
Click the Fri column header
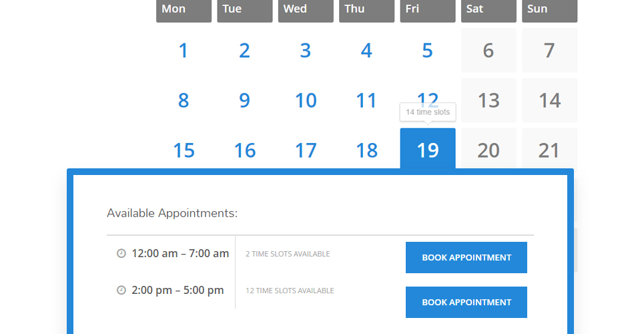(428, 10)
